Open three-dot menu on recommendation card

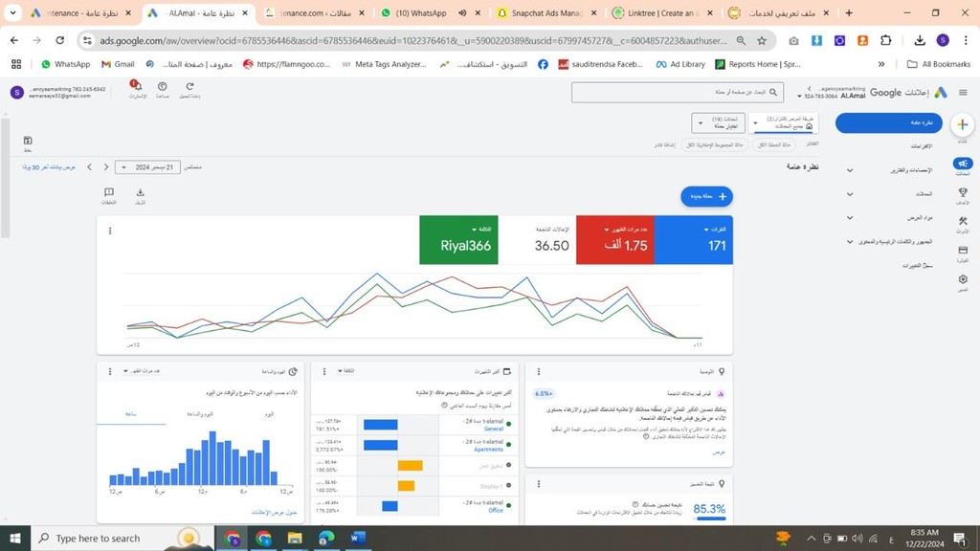539,372
